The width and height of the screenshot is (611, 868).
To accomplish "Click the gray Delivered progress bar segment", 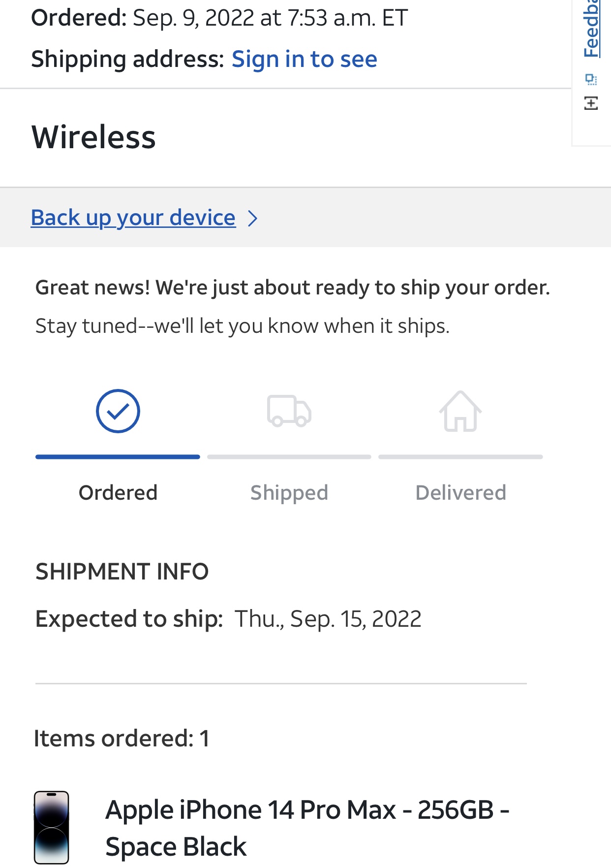I will [460, 457].
